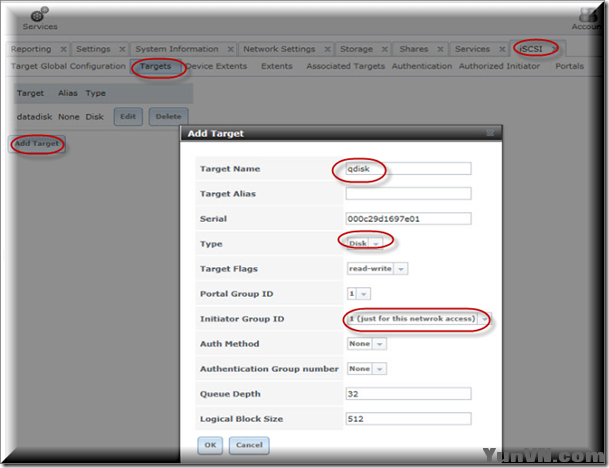
Task: Close the Storage tab with its X
Action: pos(385,49)
